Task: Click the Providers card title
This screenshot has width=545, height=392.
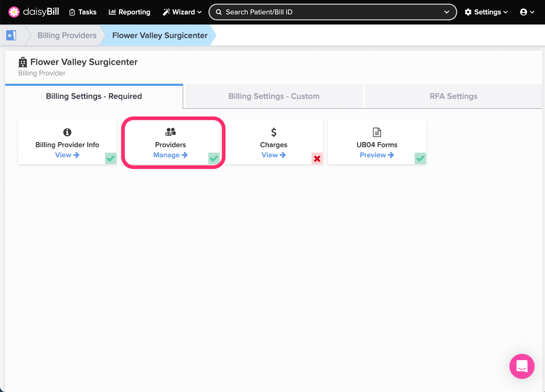Action: click(170, 145)
